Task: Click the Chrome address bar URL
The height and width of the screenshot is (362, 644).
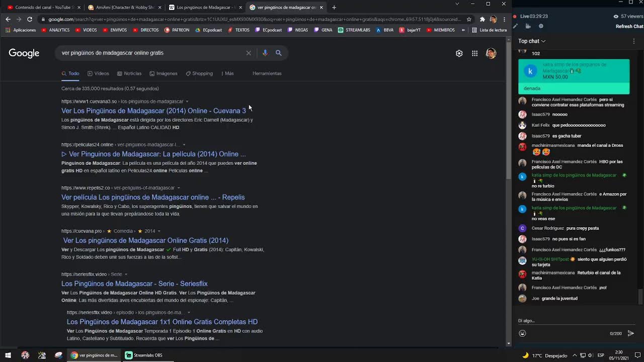Action: [254, 19]
